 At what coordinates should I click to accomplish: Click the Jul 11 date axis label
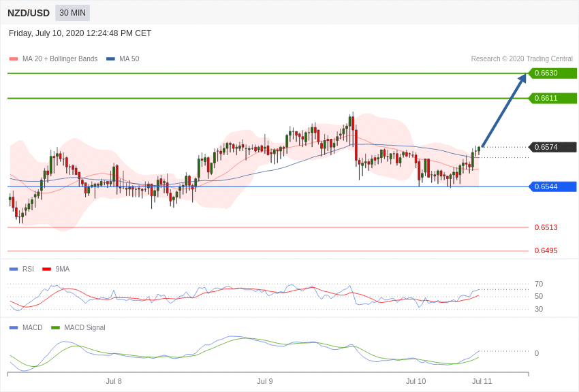point(482,381)
